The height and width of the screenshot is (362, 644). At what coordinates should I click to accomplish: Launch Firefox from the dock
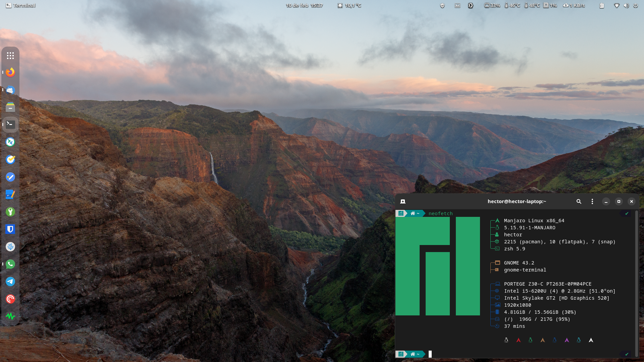(10, 72)
